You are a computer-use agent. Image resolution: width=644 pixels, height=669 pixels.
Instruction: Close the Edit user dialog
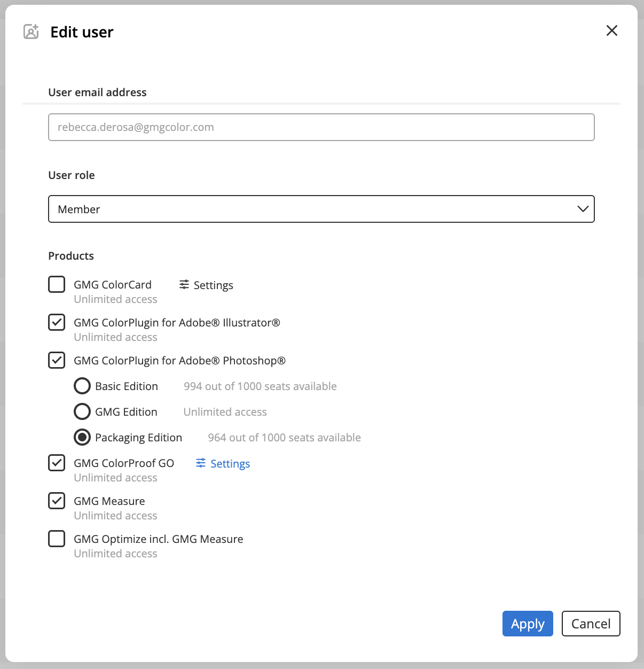[x=612, y=30]
